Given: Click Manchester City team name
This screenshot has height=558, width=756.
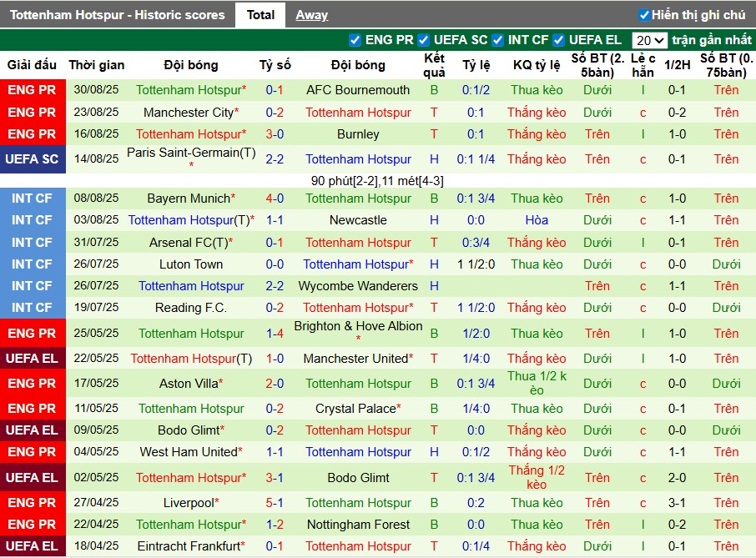Looking at the screenshot, I should pyautogui.click(x=188, y=113).
